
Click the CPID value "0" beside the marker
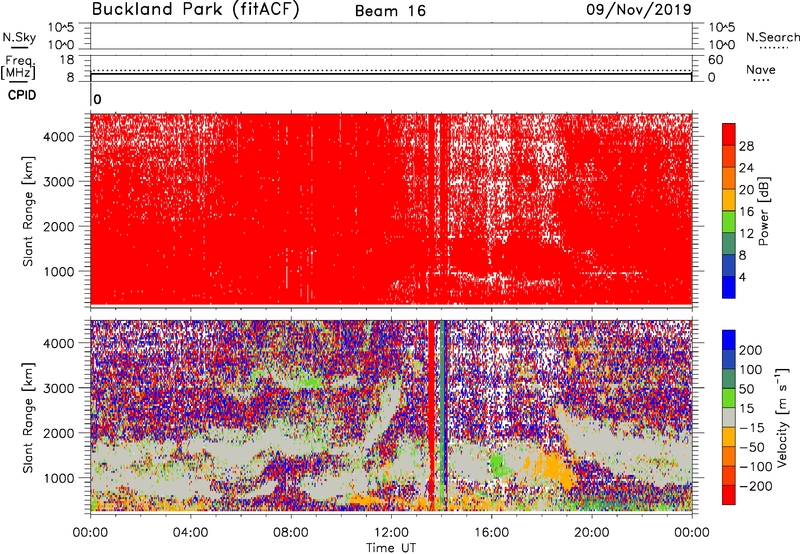pos(97,99)
